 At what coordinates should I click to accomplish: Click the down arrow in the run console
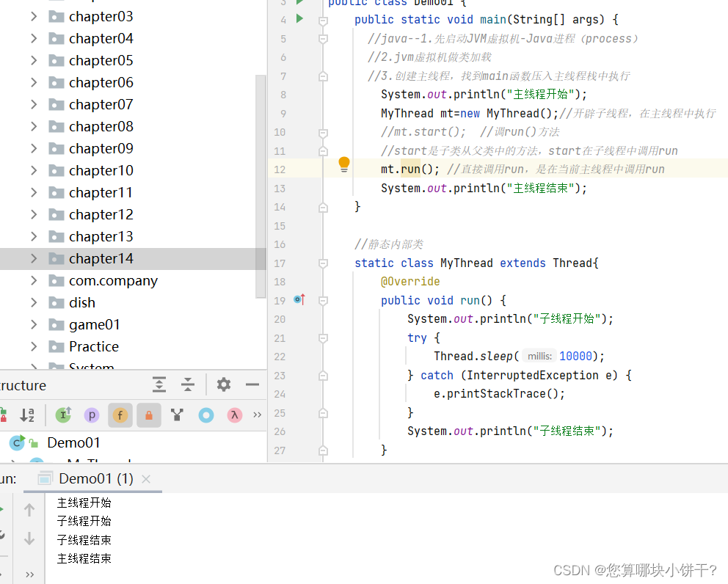pos(29,538)
